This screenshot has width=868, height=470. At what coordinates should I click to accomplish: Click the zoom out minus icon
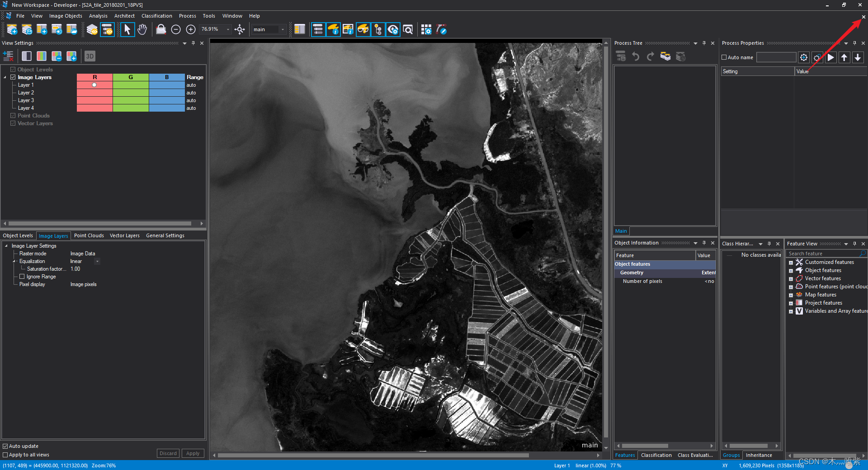coord(176,30)
